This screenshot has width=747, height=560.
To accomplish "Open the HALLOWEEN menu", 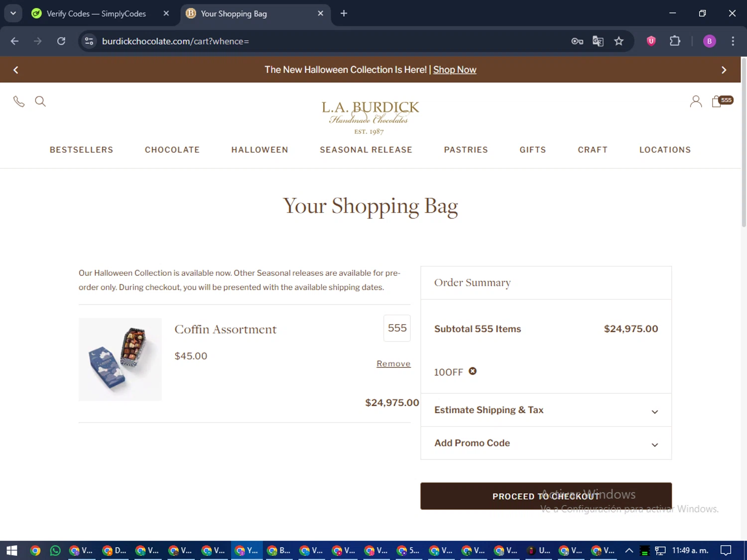I will [260, 150].
